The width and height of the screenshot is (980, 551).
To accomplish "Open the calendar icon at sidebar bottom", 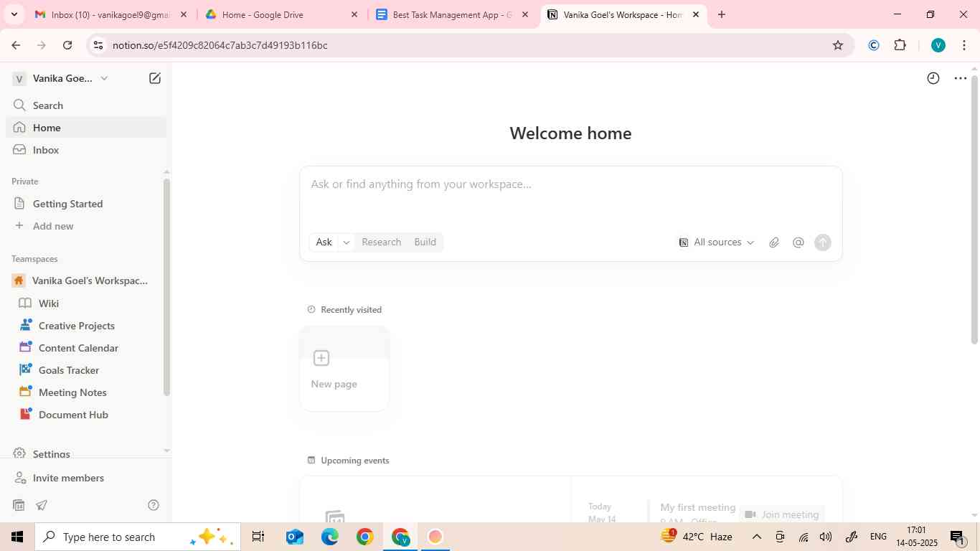I will coord(19,505).
